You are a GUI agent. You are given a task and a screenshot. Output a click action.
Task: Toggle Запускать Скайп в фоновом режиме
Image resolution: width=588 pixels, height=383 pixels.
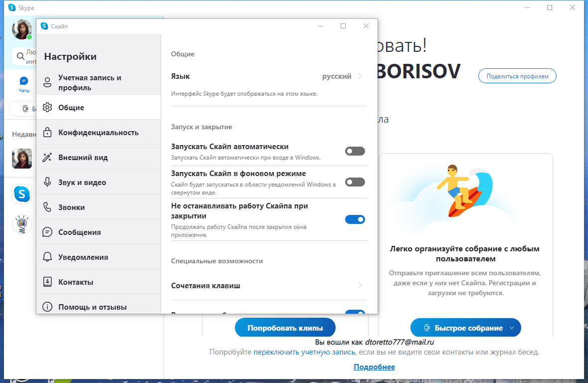pyautogui.click(x=355, y=183)
